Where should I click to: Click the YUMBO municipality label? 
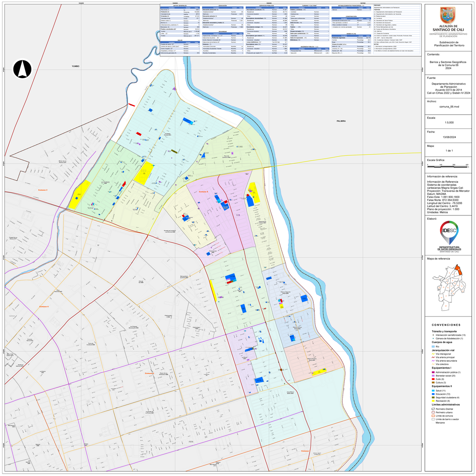click(x=76, y=66)
